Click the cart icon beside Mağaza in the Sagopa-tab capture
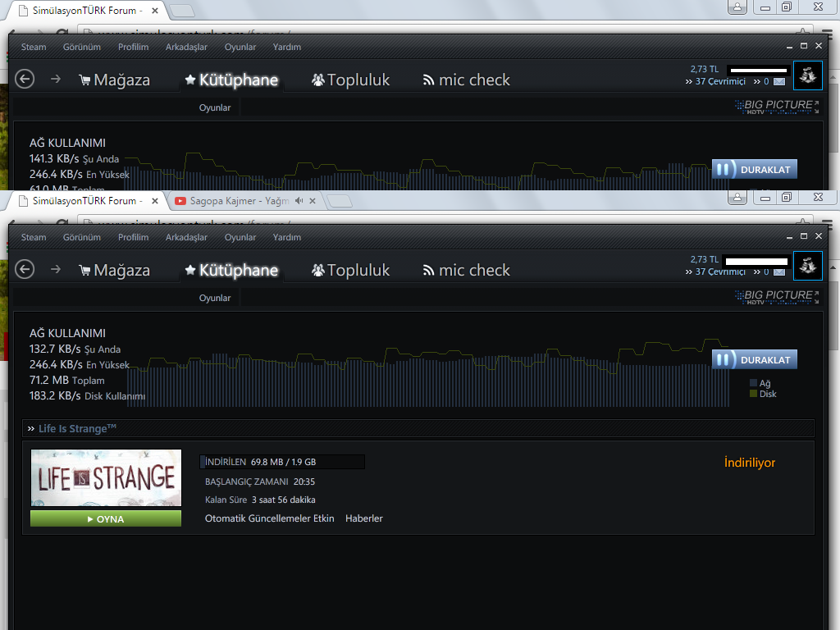This screenshot has height=630, width=840. (84, 271)
